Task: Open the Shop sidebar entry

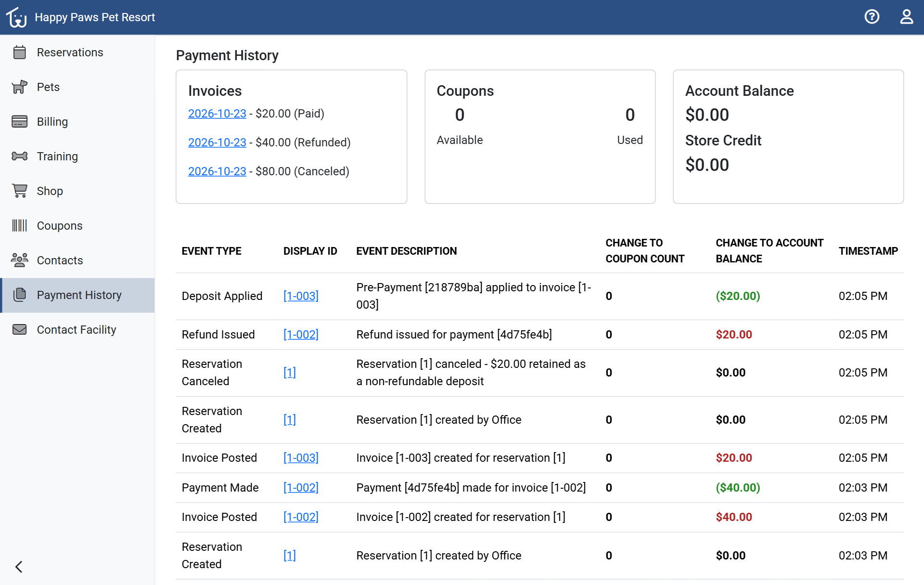Action: tap(77, 191)
